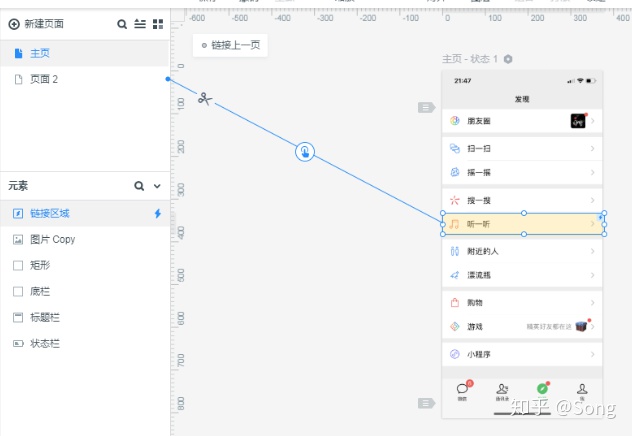The height and width of the screenshot is (436, 632).
Task: Click 摇一摇 row in mockup
Action: (x=522, y=172)
